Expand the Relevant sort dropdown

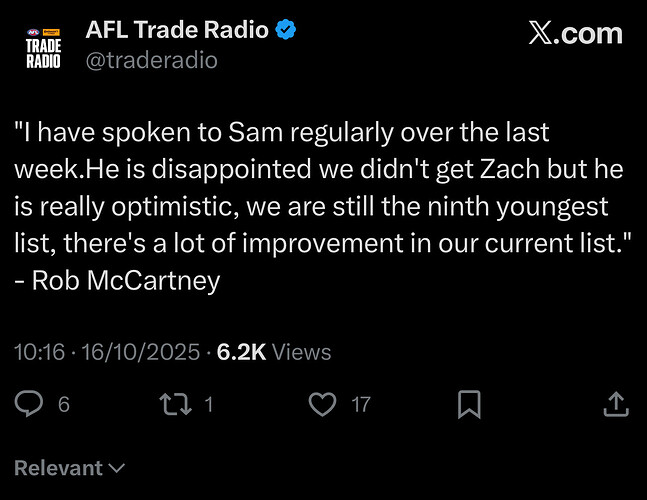tap(68, 468)
